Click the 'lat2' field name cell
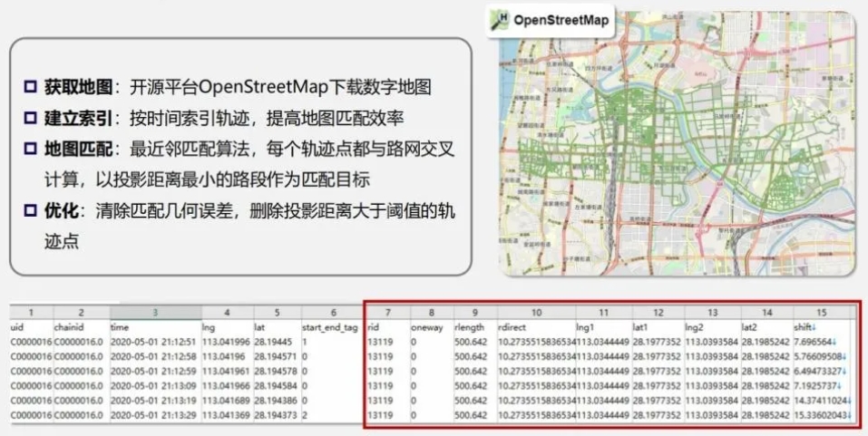Image resolution: width=868 pixels, height=436 pixels. pos(766,327)
